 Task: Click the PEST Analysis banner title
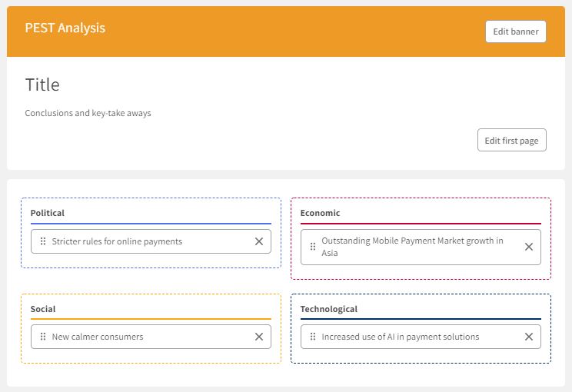[x=65, y=28]
